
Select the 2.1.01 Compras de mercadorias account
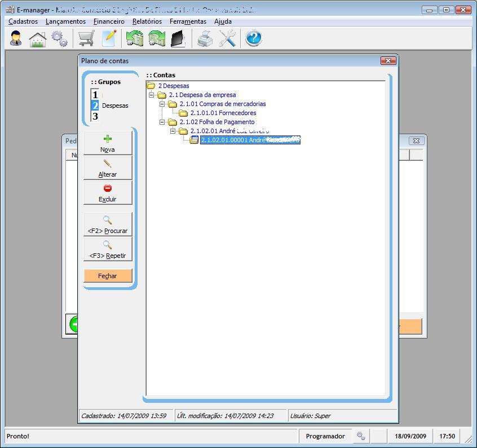click(223, 104)
